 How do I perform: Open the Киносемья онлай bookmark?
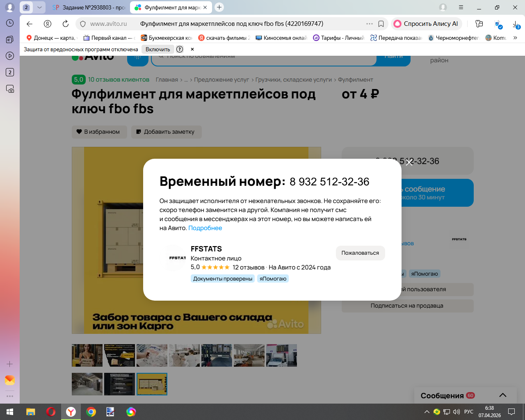click(281, 38)
